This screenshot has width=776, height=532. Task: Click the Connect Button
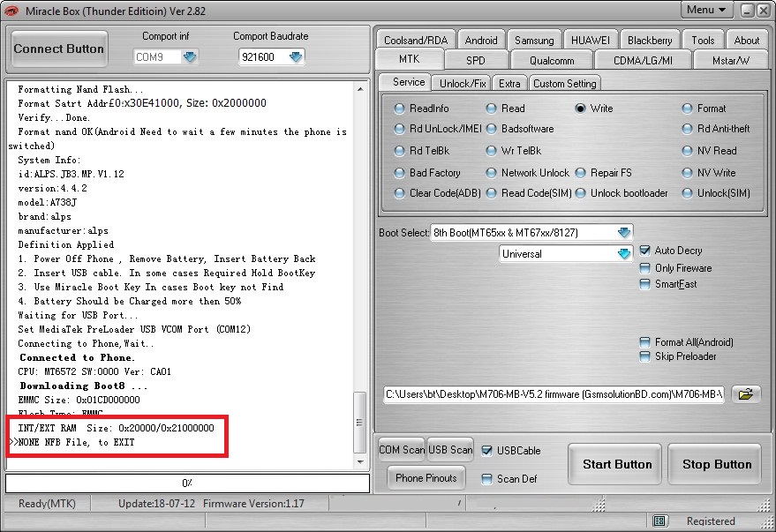pos(59,49)
